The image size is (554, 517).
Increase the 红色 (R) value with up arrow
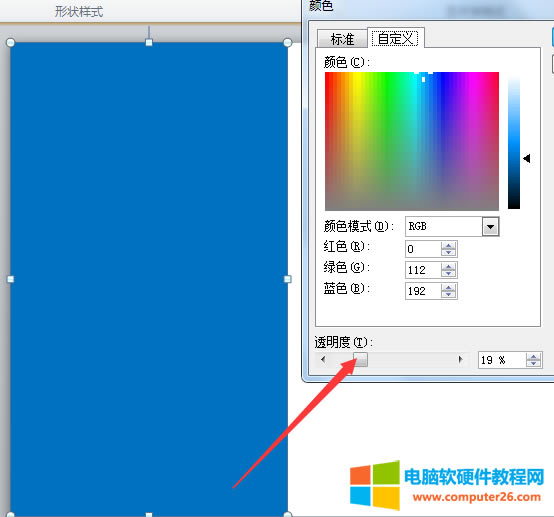tap(449, 246)
